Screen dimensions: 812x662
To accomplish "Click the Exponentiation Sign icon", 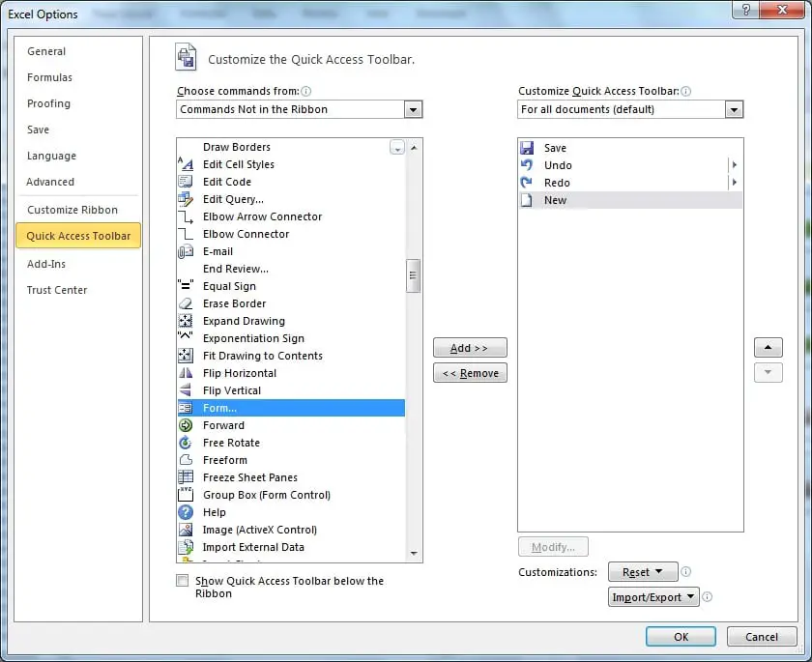I will coord(186,336).
